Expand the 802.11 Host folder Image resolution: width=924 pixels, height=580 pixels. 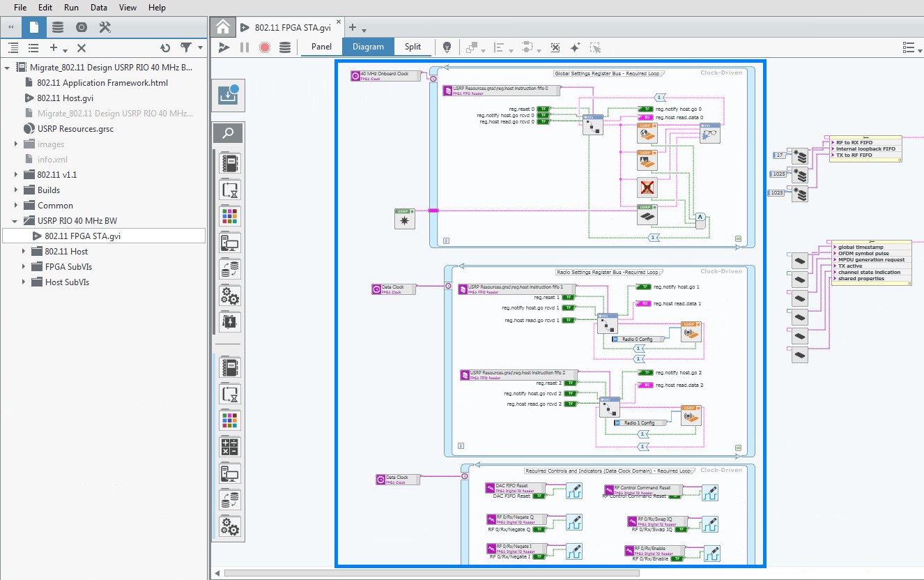pyautogui.click(x=24, y=252)
